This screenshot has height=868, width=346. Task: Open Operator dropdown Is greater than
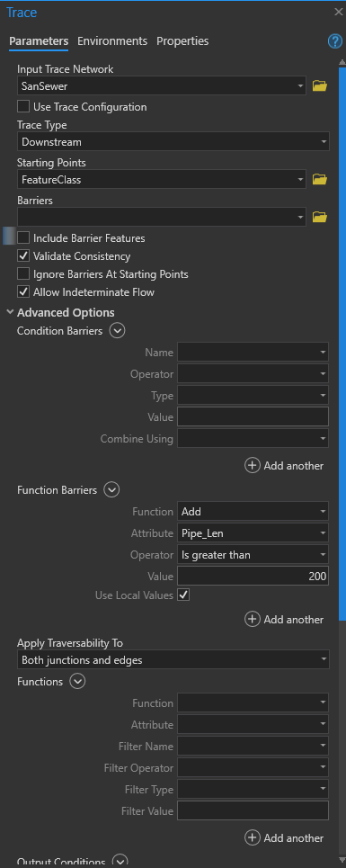pos(253,555)
